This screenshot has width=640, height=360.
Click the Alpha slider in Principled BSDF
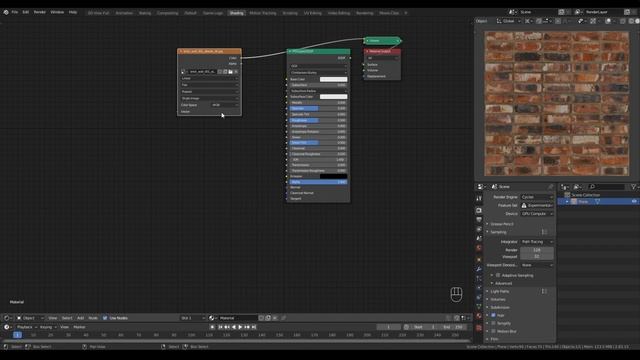coord(318,182)
